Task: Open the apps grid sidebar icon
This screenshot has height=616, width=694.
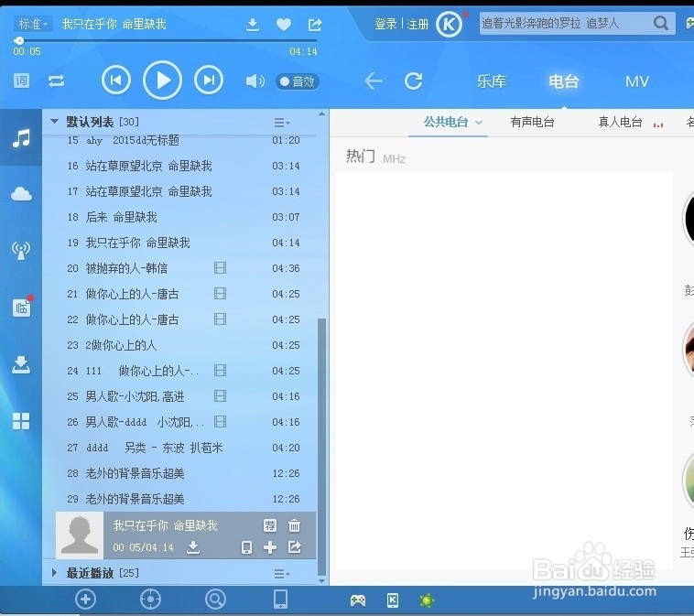Action: (21, 421)
